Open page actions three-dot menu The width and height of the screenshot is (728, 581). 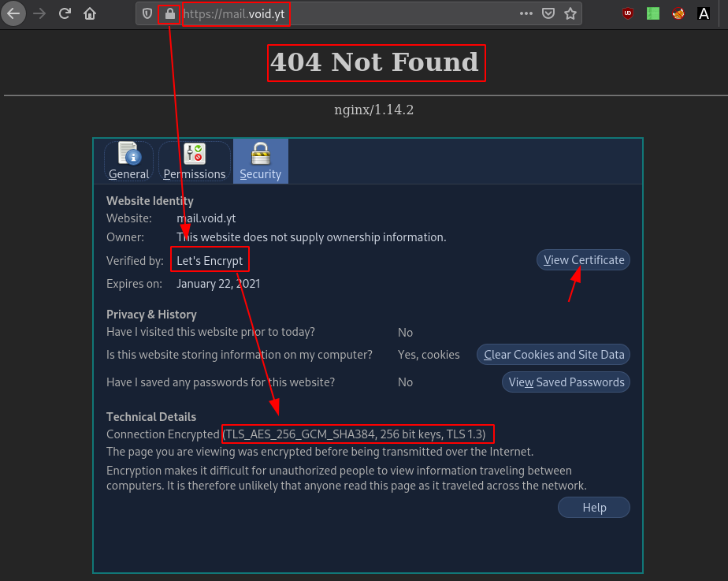pos(526,13)
